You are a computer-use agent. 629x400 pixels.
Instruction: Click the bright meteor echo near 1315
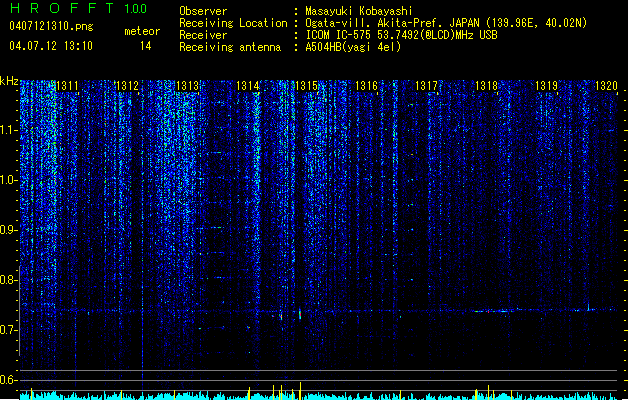[300, 314]
